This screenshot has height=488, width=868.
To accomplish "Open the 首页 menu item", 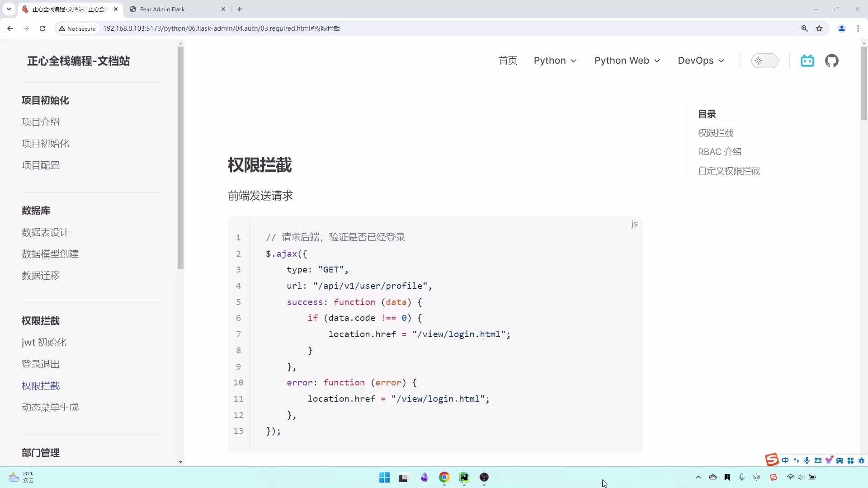I will point(508,60).
